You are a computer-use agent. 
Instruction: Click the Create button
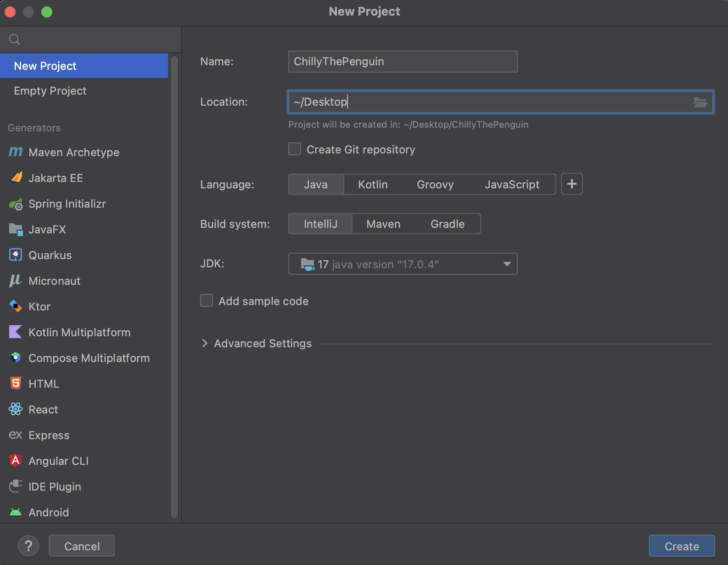[682, 546]
